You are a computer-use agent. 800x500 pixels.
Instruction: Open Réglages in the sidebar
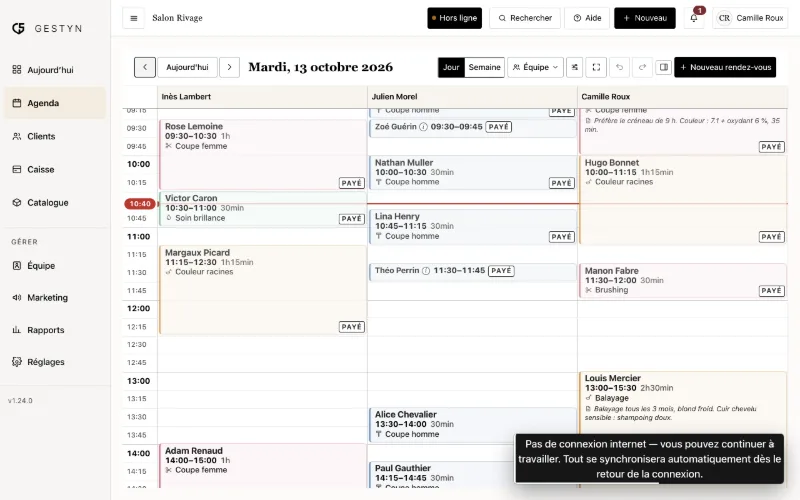pos(55,362)
